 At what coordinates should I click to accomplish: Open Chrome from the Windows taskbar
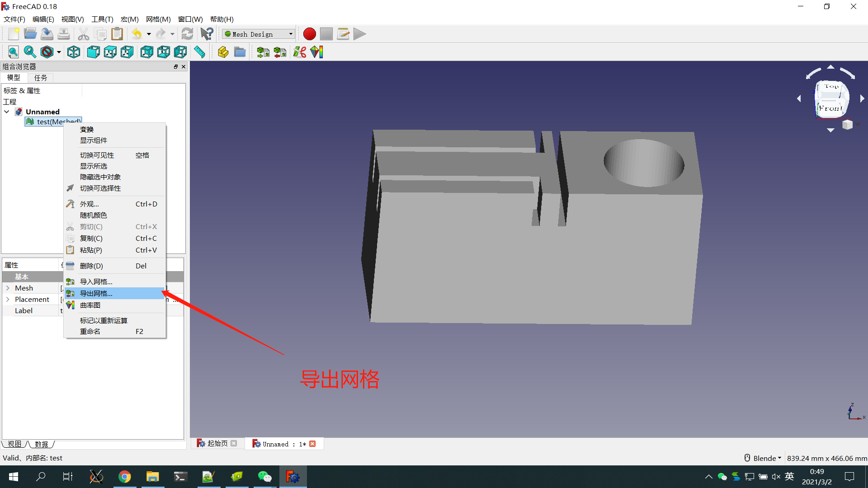124,477
